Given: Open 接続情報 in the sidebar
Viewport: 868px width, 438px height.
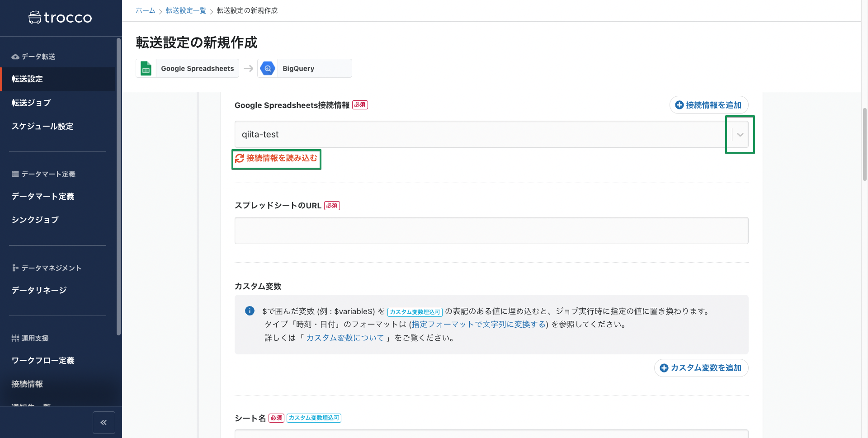Looking at the screenshot, I should coord(27,384).
